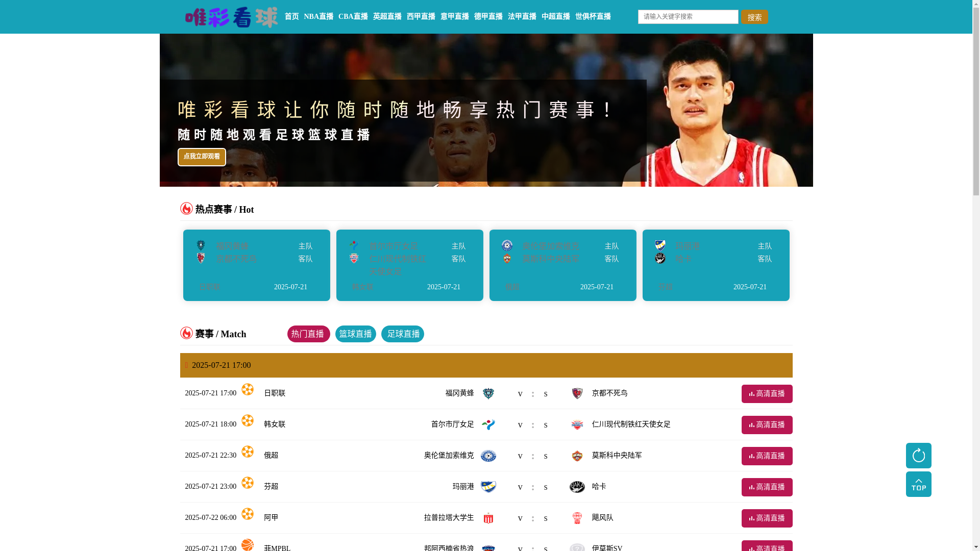Open the 意甲直播 nav item
Image resolution: width=980 pixels, height=551 pixels.
(455, 17)
